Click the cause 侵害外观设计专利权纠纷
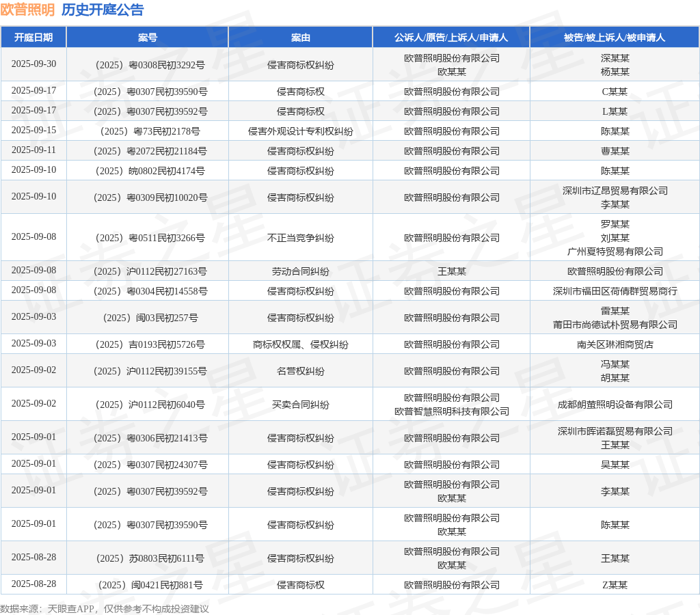 (301, 131)
